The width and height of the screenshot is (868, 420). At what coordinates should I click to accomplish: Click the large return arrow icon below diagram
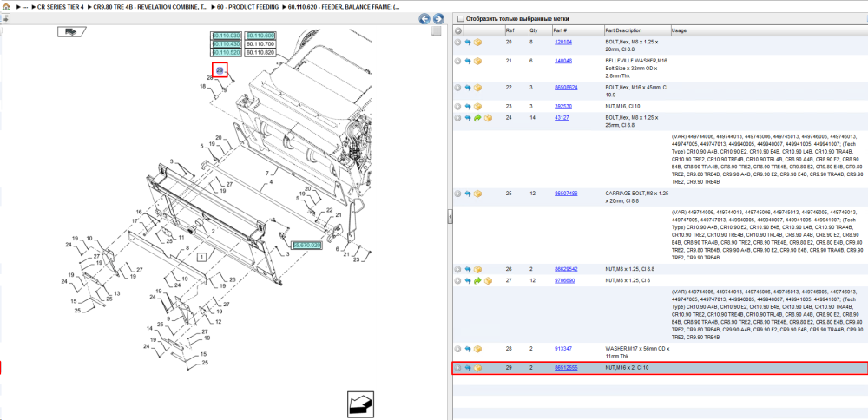pyautogui.click(x=361, y=404)
